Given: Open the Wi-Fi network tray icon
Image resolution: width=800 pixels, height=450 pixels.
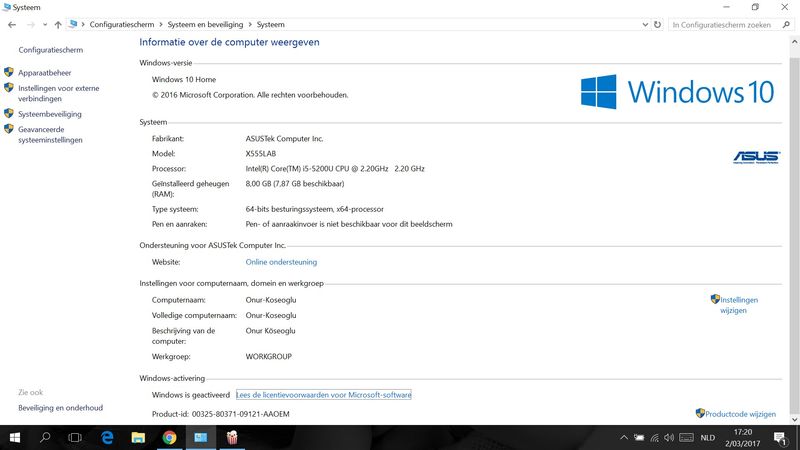Looking at the screenshot, I should click(x=655, y=438).
